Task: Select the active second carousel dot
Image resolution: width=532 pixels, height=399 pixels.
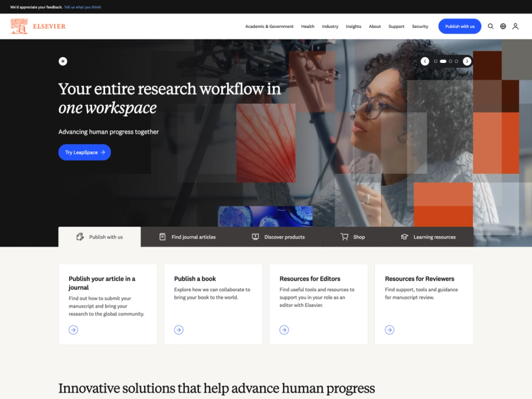Action: [443, 62]
